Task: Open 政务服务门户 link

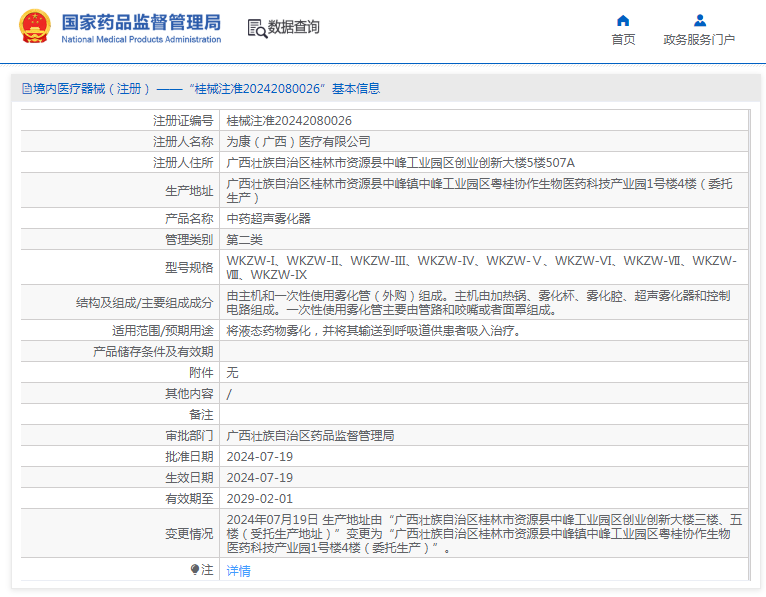Action: click(699, 40)
